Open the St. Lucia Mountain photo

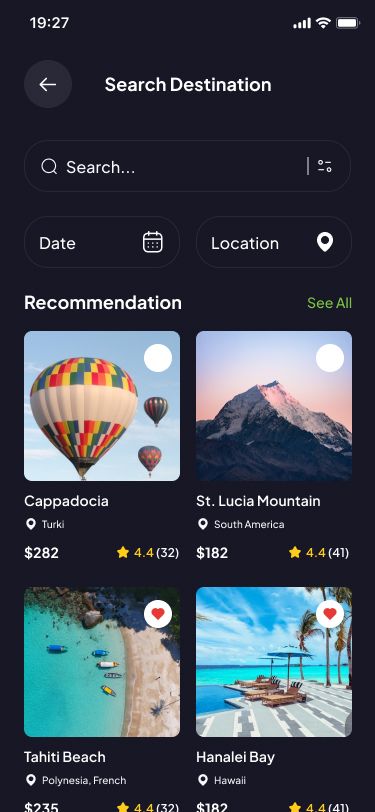tap(274, 406)
